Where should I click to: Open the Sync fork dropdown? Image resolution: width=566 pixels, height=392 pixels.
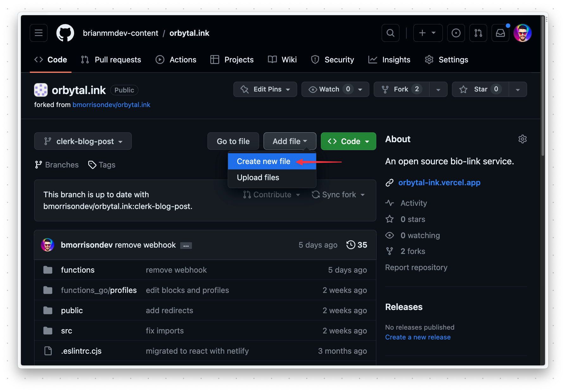click(338, 194)
